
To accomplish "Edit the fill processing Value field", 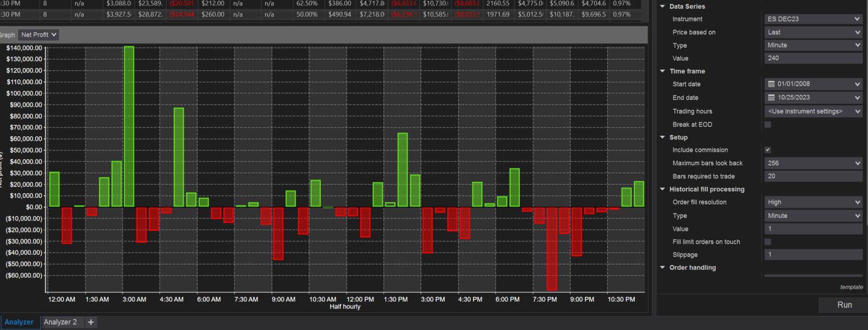I will click(x=813, y=229).
